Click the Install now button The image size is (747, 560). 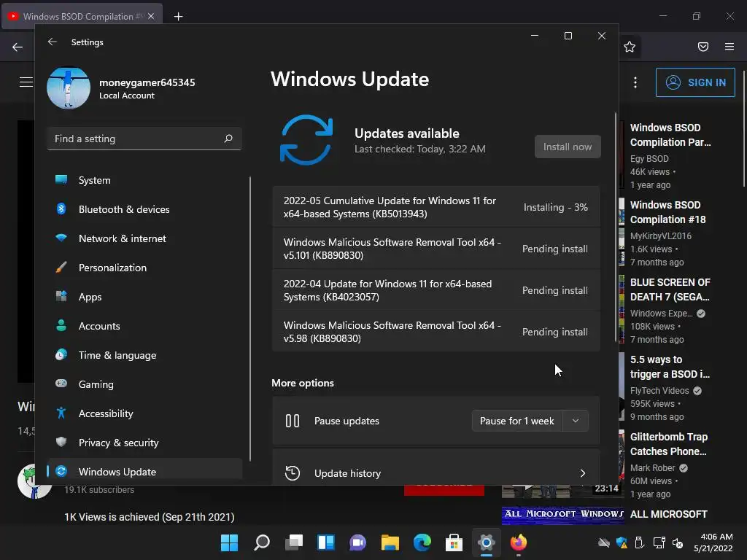(568, 147)
